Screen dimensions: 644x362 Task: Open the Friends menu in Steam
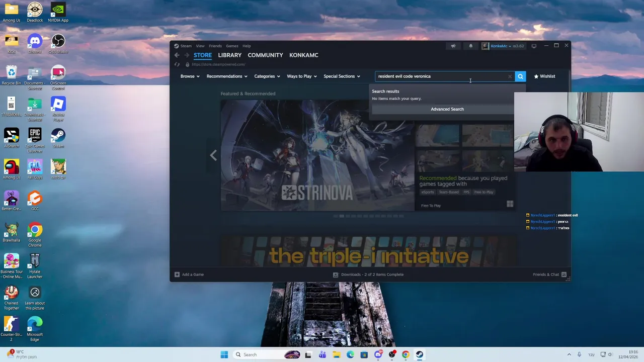point(215,46)
